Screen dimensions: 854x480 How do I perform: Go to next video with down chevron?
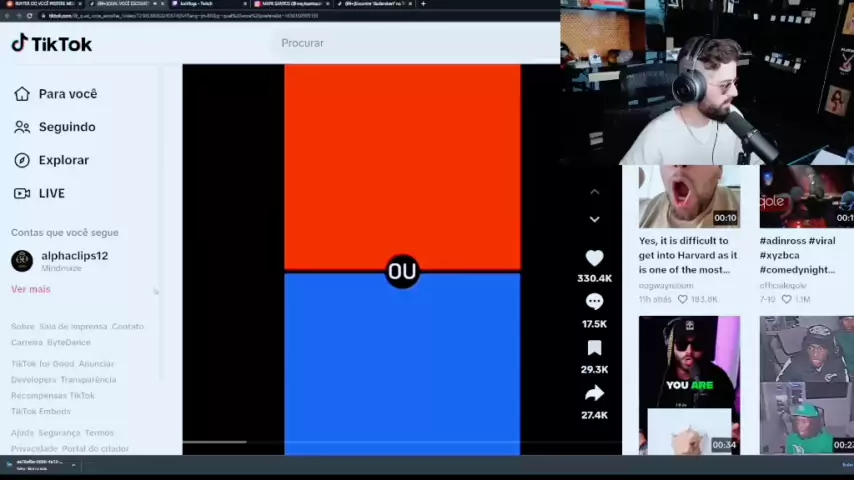(594, 219)
